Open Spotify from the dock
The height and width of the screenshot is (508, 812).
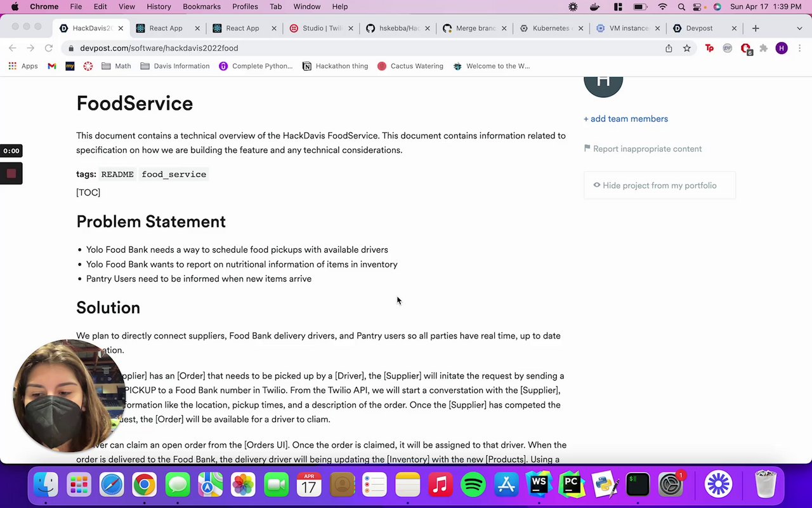473,485
